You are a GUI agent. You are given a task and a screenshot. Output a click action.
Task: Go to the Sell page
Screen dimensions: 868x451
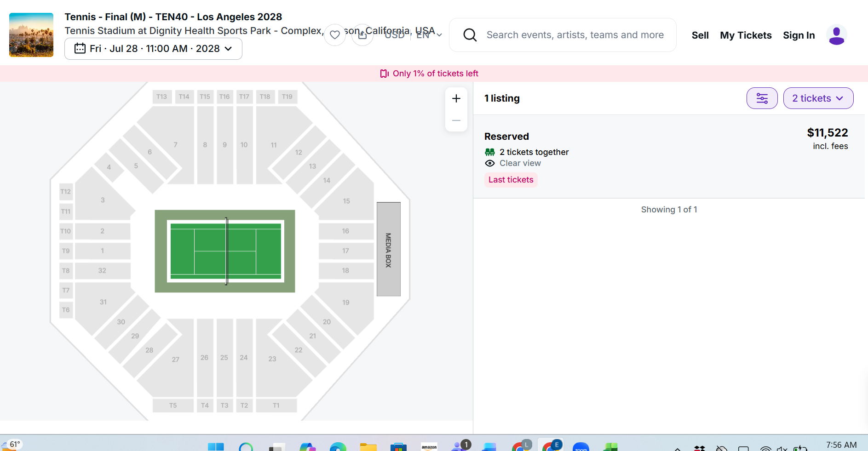700,35
